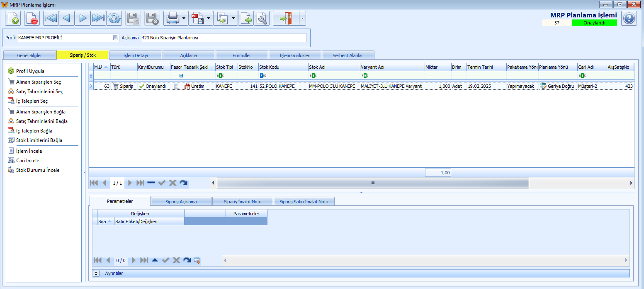Open the Sipariş İmalat Notu tab
The image size is (644, 289).
(243, 202)
